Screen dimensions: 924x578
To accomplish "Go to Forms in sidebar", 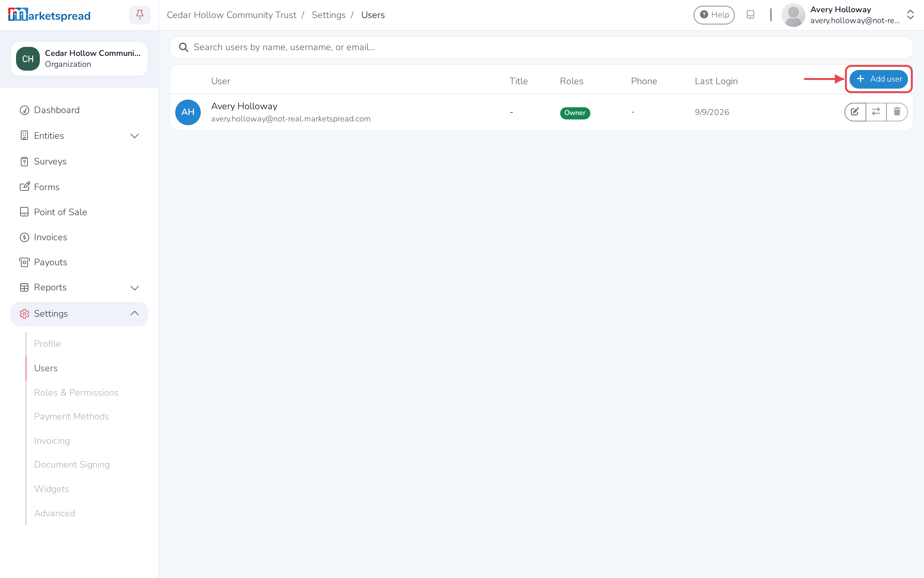I will point(79,187).
